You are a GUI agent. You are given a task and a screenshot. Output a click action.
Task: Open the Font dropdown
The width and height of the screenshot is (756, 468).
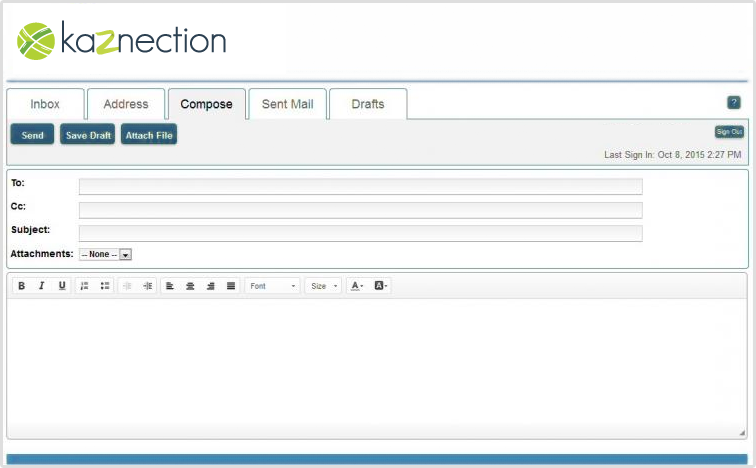click(272, 286)
